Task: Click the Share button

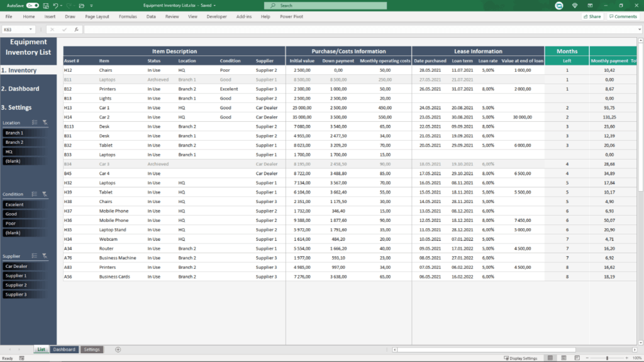Action: [x=591, y=16]
